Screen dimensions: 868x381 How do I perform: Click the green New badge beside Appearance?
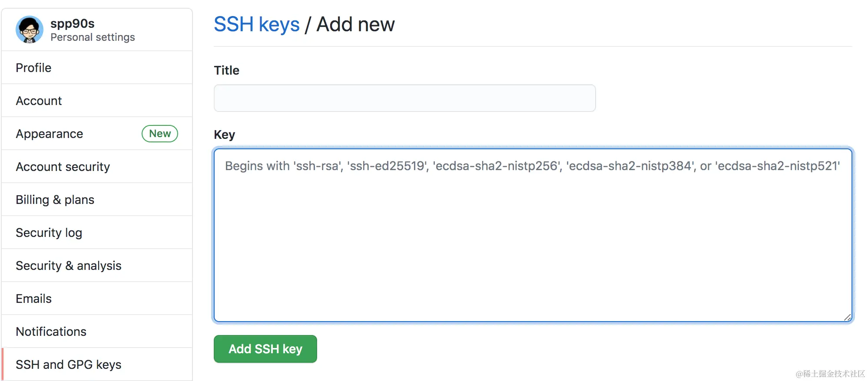(160, 134)
